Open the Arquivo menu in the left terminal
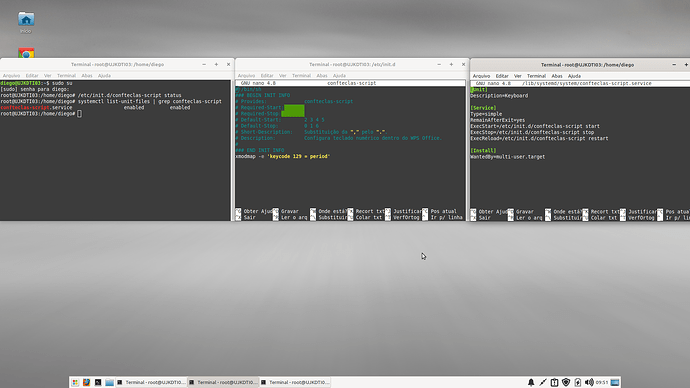Screen dimensions: 690x388 tap(11, 76)
